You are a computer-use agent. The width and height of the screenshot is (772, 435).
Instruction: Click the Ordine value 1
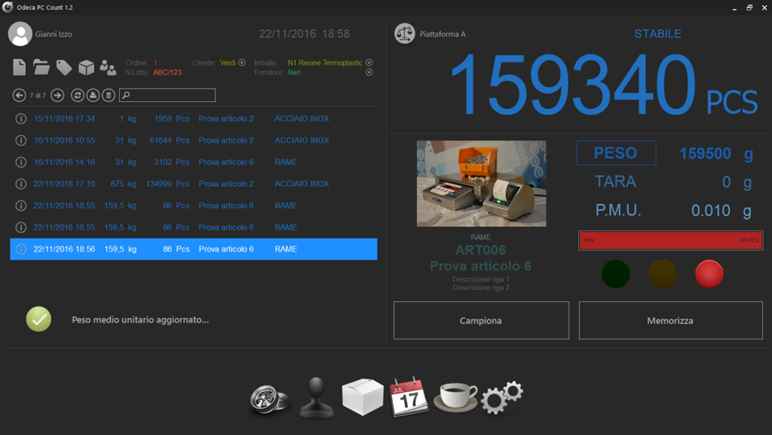pyautogui.click(x=156, y=62)
